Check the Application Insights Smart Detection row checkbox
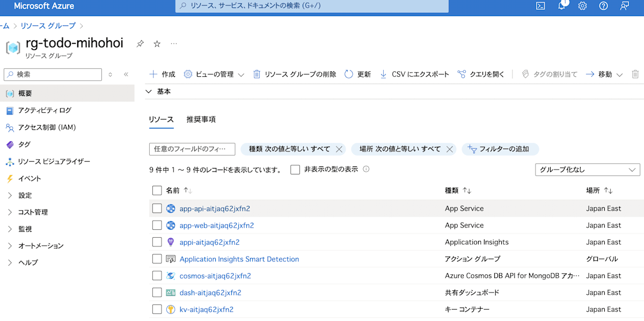Screen dimensions: 644x321 (x=157, y=259)
